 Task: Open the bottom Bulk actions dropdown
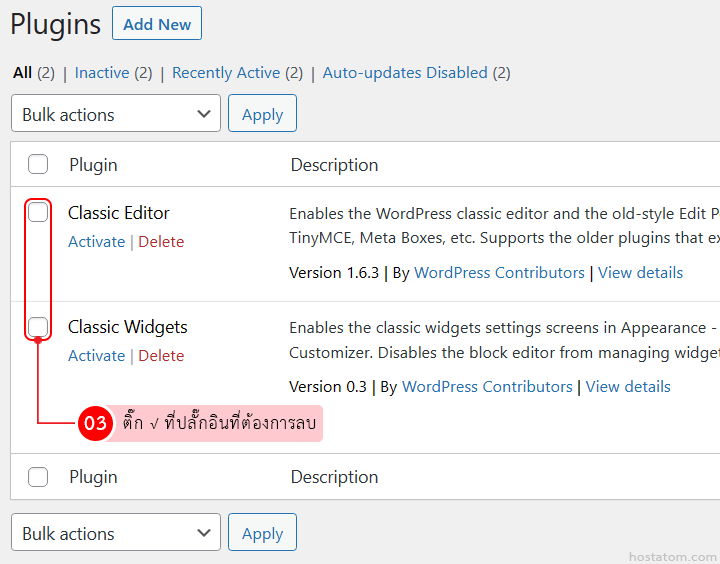pyautogui.click(x=115, y=533)
